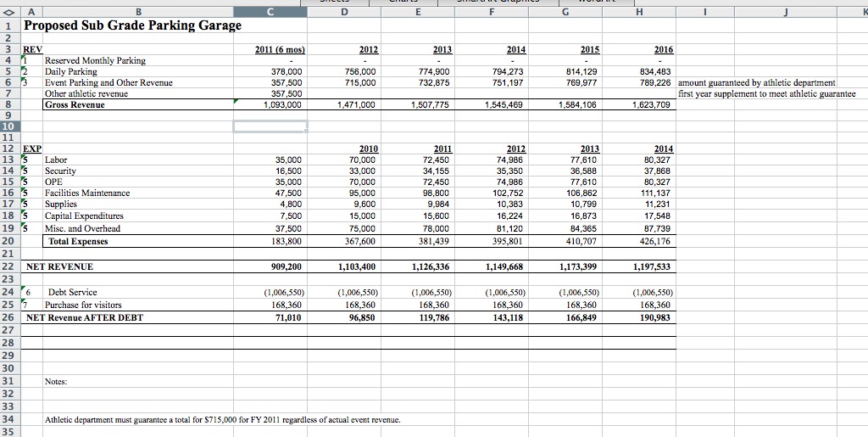Click the 'REV' section label
This screenshot has width=868, height=437.
tap(32, 49)
